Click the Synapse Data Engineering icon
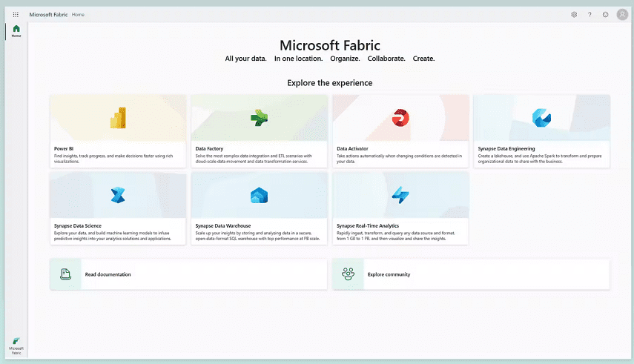The height and width of the screenshot is (364, 634). [x=541, y=118]
